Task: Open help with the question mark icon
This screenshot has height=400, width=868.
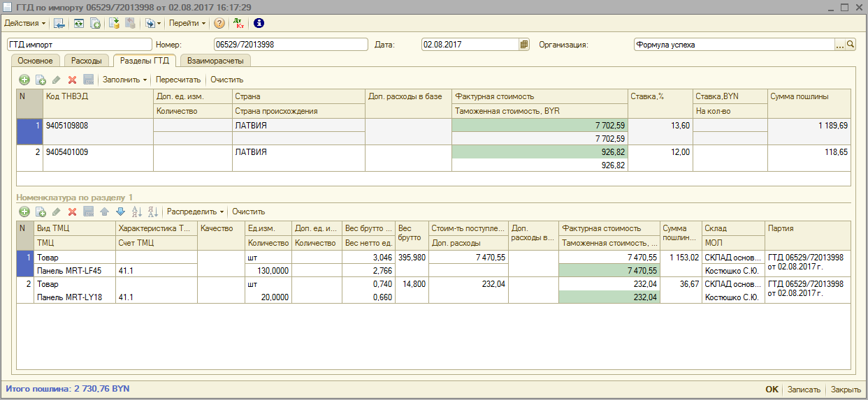Action: 219,23
